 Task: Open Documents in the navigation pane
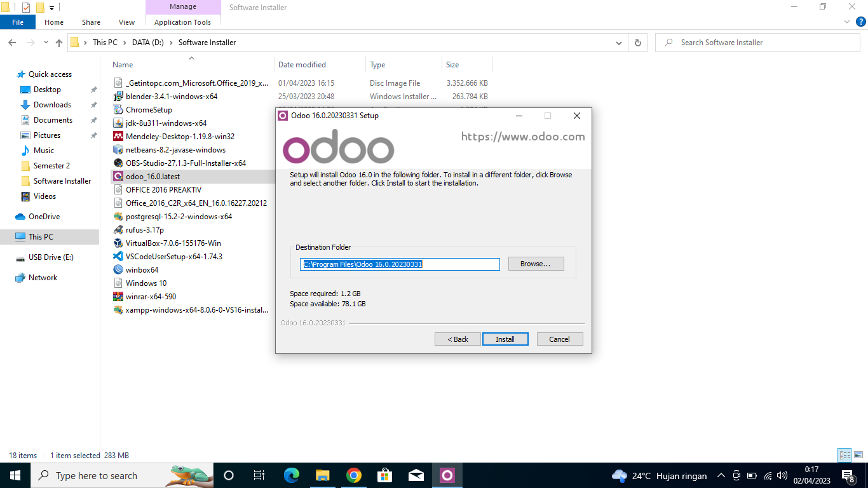point(53,120)
